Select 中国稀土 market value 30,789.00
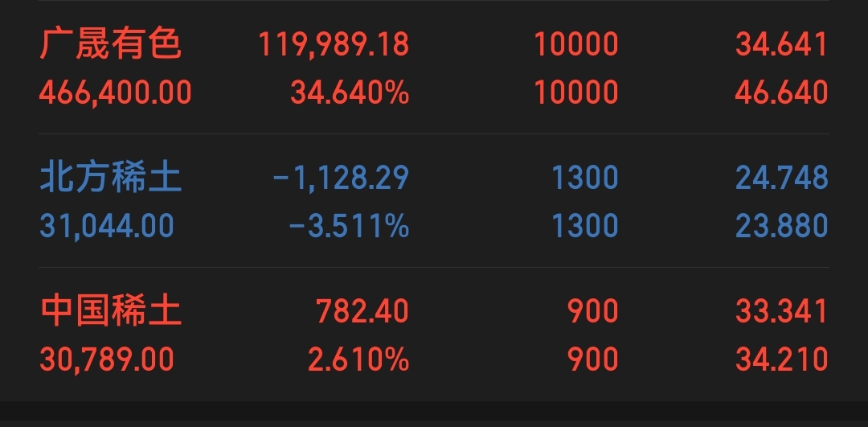The image size is (868, 427). tap(107, 359)
